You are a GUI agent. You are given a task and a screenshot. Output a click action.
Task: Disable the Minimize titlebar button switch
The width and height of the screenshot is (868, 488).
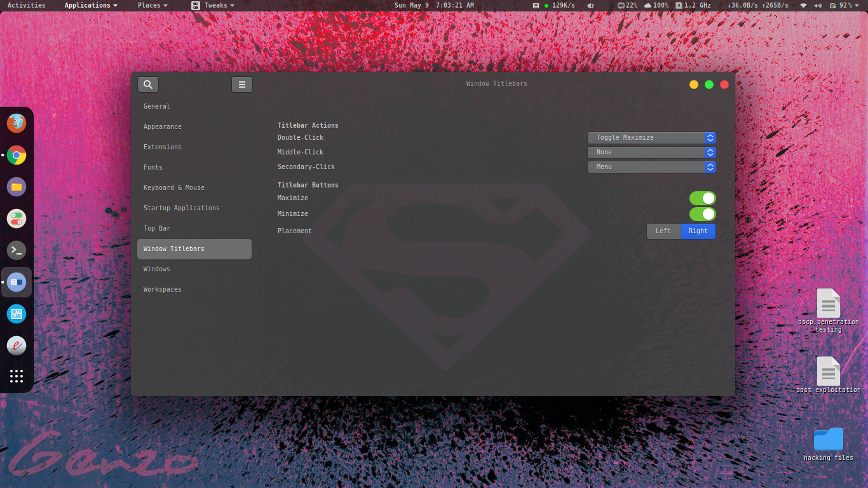[702, 214]
